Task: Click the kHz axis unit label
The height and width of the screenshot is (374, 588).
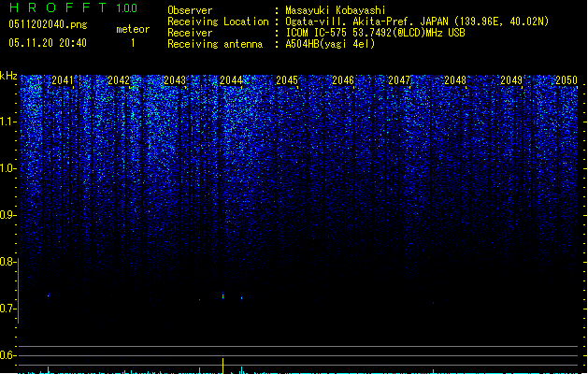Action: pos(8,76)
